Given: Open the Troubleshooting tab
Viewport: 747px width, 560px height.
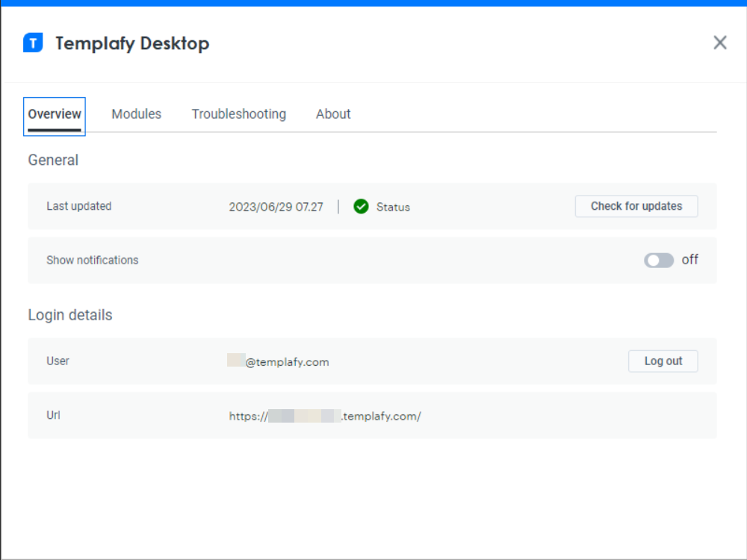Looking at the screenshot, I should pyautogui.click(x=238, y=113).
